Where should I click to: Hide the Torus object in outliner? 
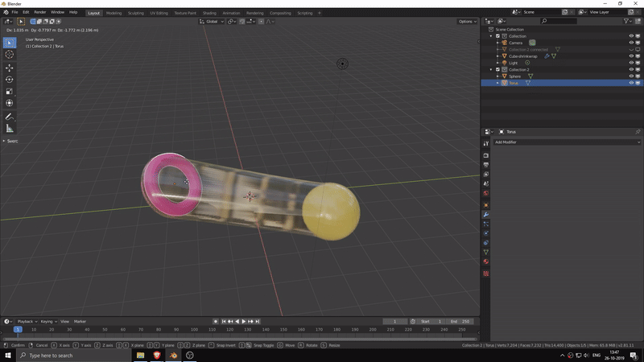(x=631, y=83)
